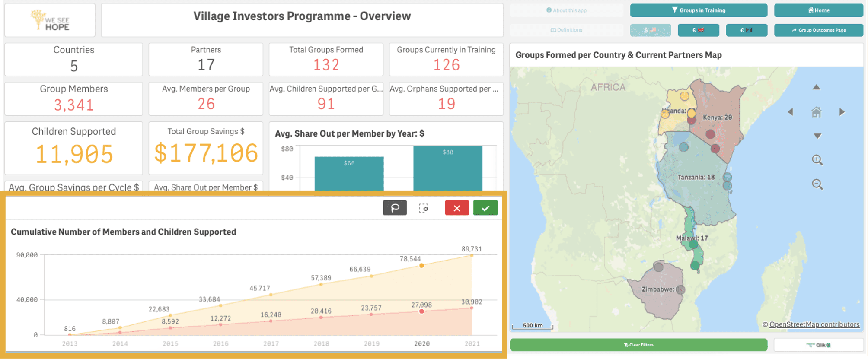The width and height of the screenshot is (868, 359).
Task: Open the Group Outcomes Page
Action: [818, 30]
